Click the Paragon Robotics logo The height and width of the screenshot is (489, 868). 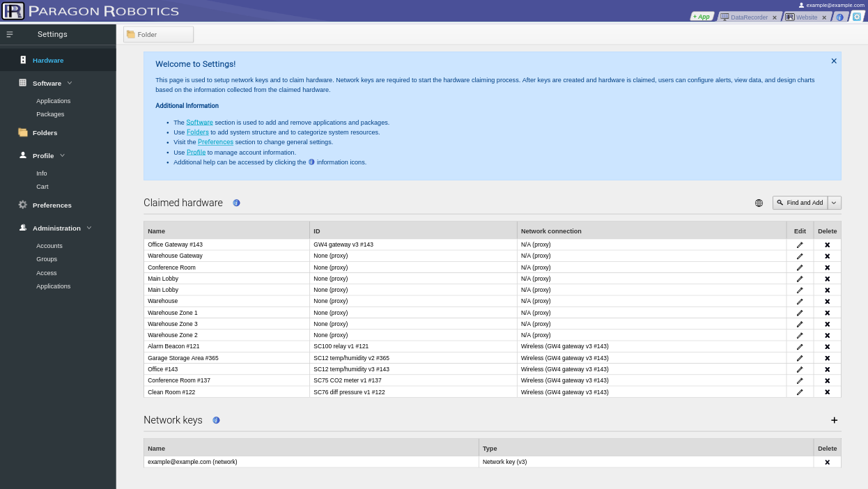[91, 10]
